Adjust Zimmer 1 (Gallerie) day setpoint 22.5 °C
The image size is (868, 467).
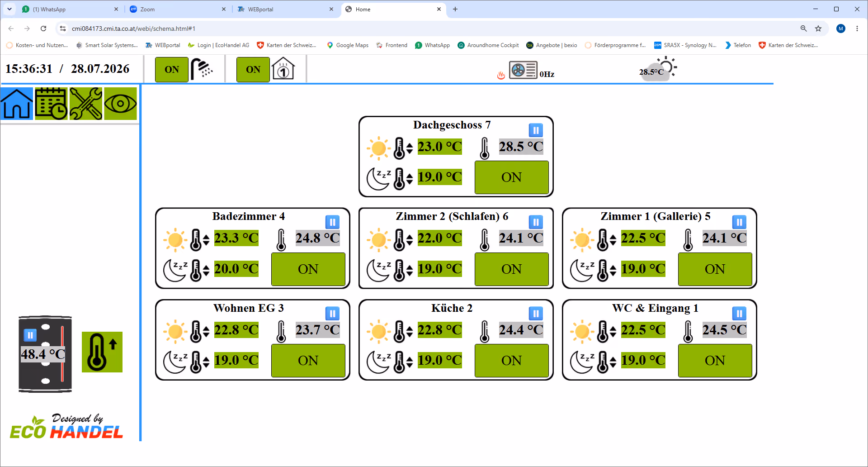point(643,238)
